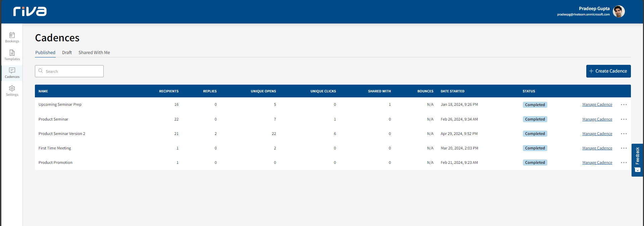Click the Riva logo
The image size is (644, 226).
point(30,11)
